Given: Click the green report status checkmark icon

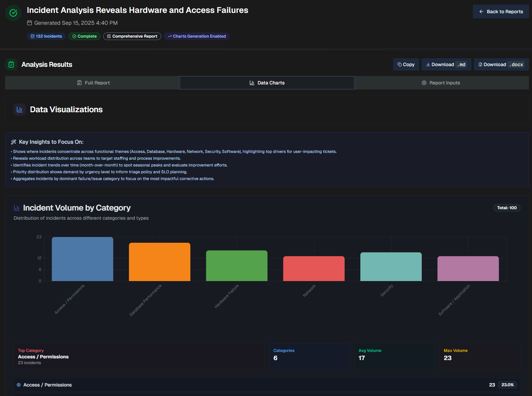Looking at the screenshot, I should 13,13.
